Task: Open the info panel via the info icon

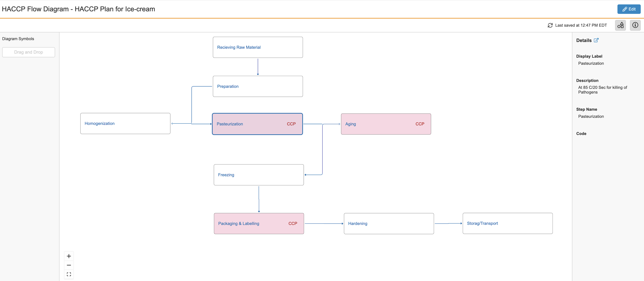Action: pos(635,25)
